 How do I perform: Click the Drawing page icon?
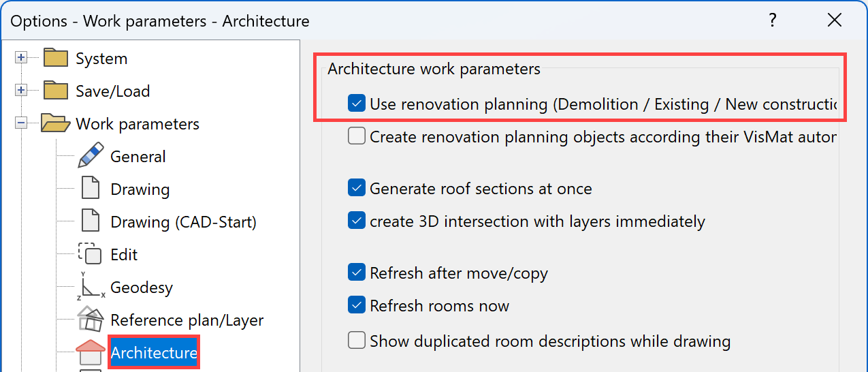point(91,189)
